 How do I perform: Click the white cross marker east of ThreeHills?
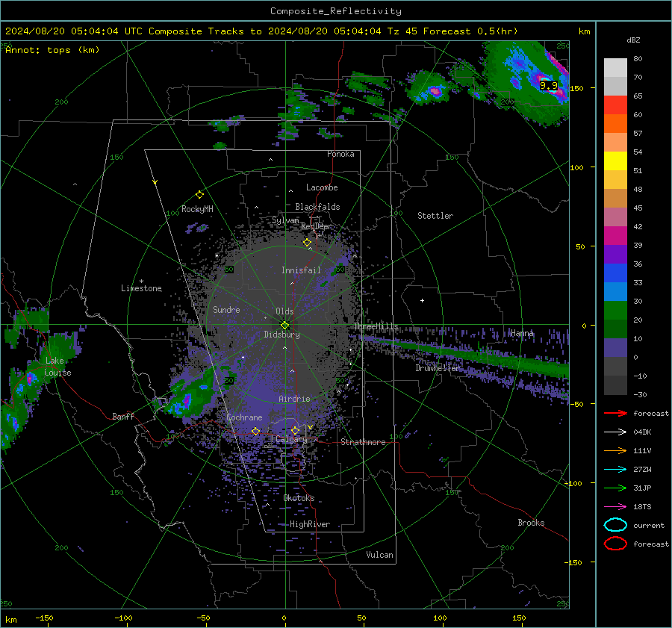click(x=422, y=300)
